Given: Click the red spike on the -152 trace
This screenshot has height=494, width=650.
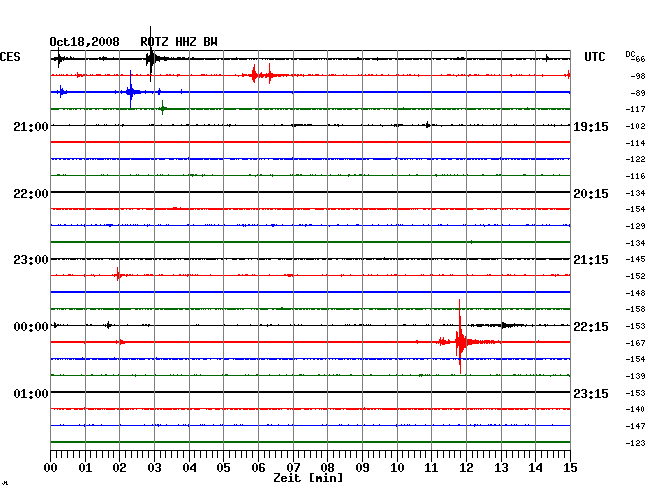Looking at the screenshot, I should [118, 275].
